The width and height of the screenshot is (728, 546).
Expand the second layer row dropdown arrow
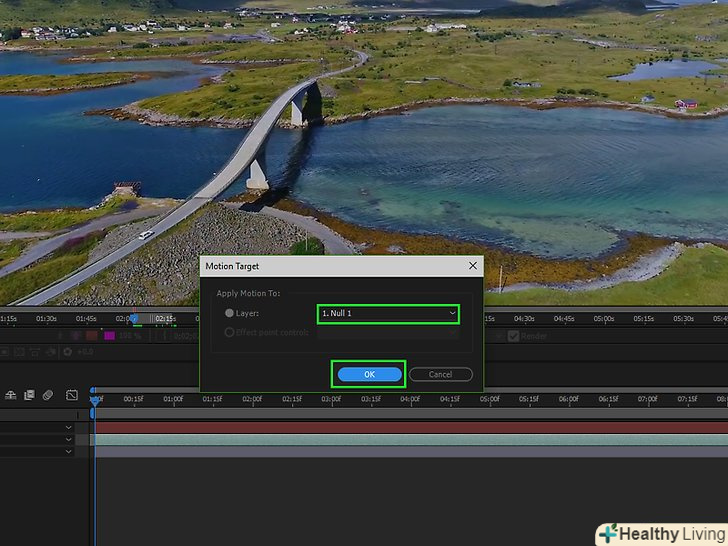pyautogui.click(x=69, y=440)
